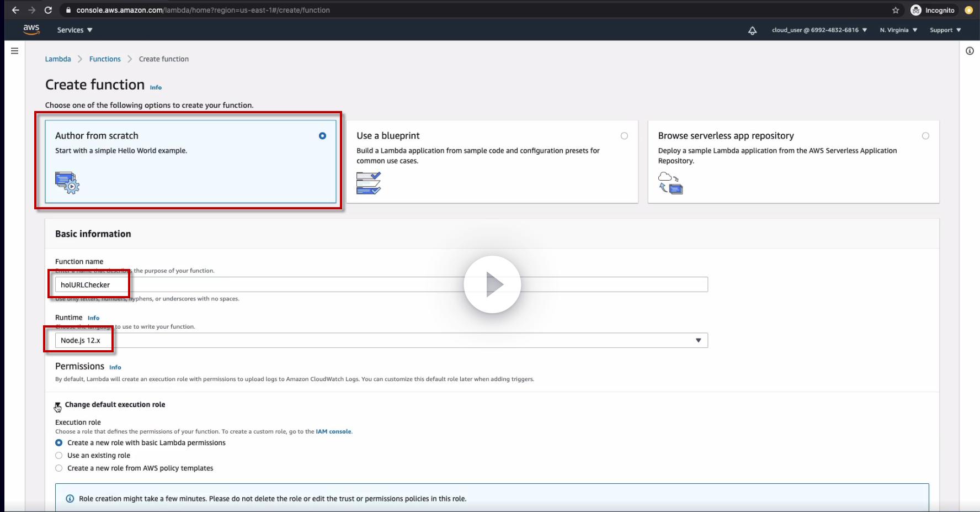Click the Use a blueprint checklist icon

[369, 183]
